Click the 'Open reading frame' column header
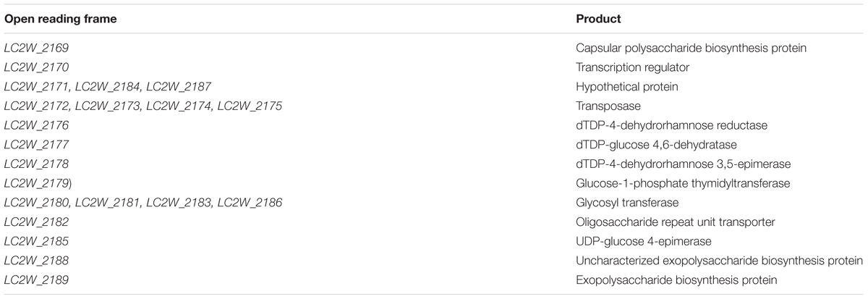The height and width of the screenshot is (299, 868). click(51, 18)
